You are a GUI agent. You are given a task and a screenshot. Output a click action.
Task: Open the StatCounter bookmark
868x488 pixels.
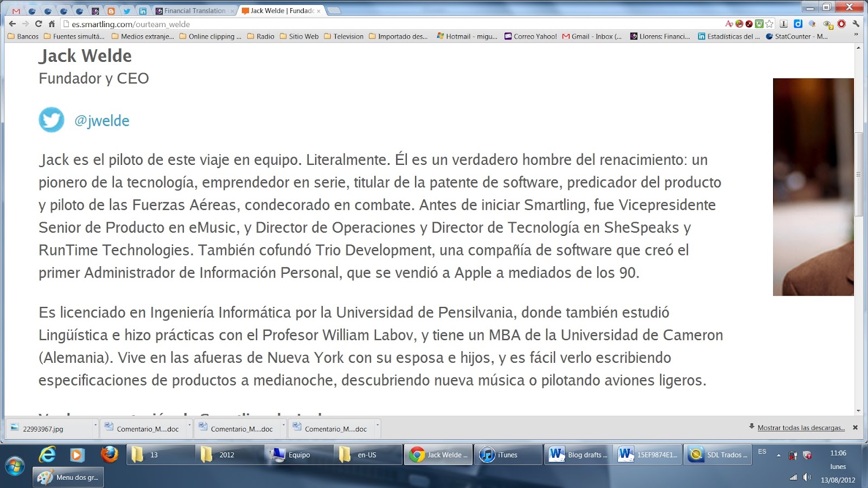click(x=796, y=36)
